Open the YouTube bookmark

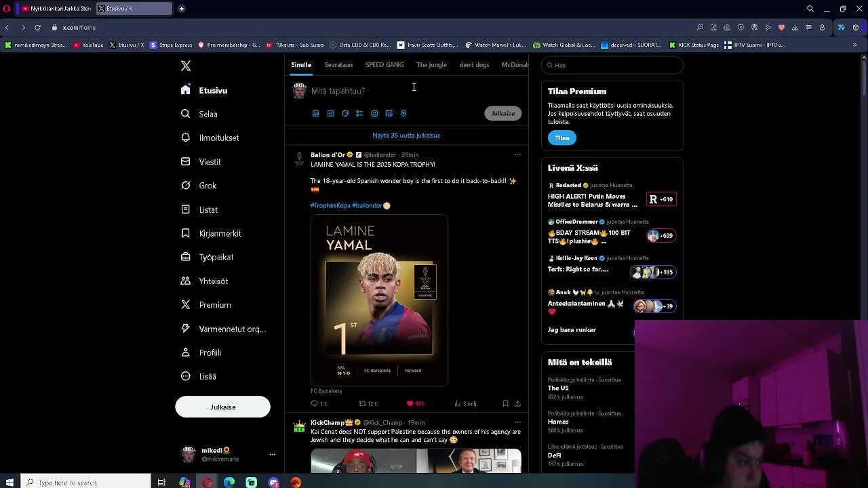pos(88,45)
